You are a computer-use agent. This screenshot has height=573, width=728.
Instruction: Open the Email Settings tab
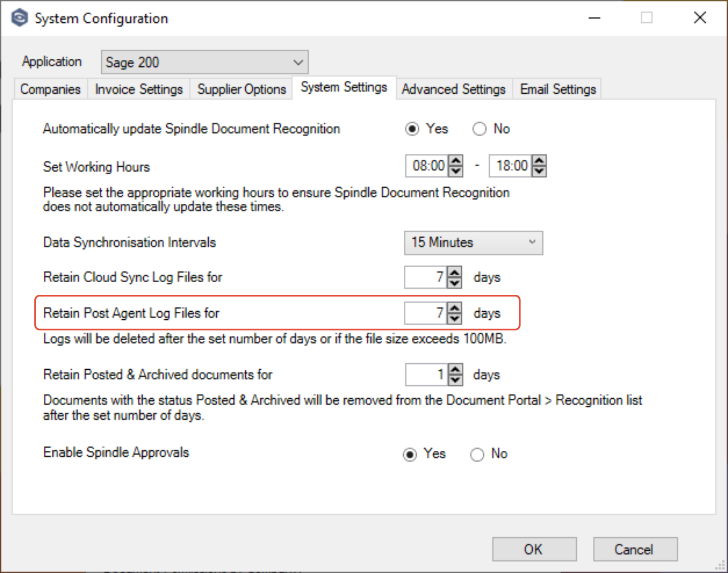click(x=558, y=89)
